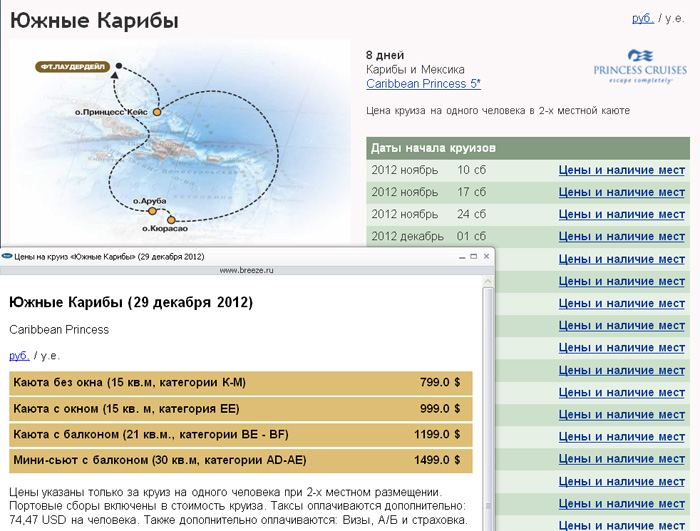The width and height of the screenshot is (700, 531).
Task: Open prices for 01 декабрь 2012 cruise
Action: [x=621, y=237]
